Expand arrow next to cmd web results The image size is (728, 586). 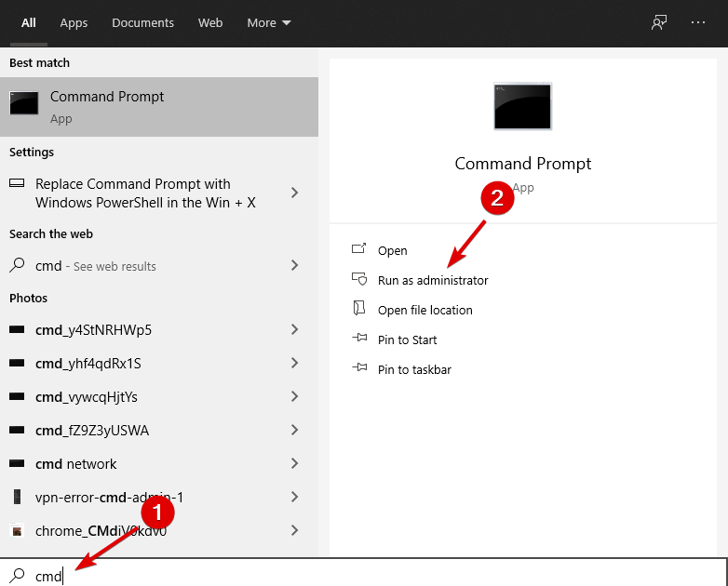point(294,265)
